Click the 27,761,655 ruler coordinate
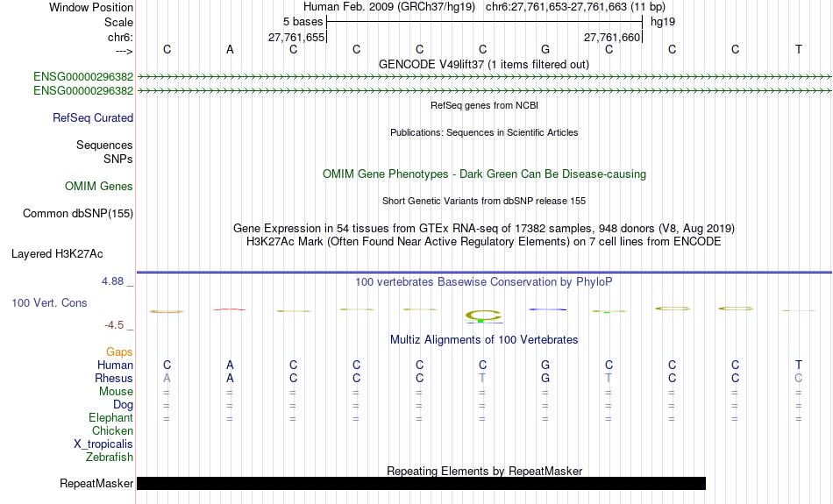Screen dimensions: 833x504 pyautogui.click(x=295, y=37)
